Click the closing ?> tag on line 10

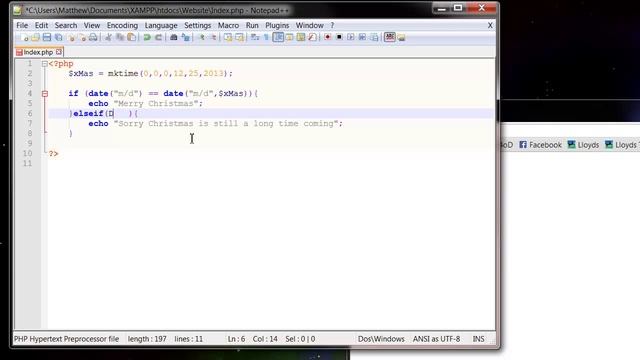coord(53,153)
